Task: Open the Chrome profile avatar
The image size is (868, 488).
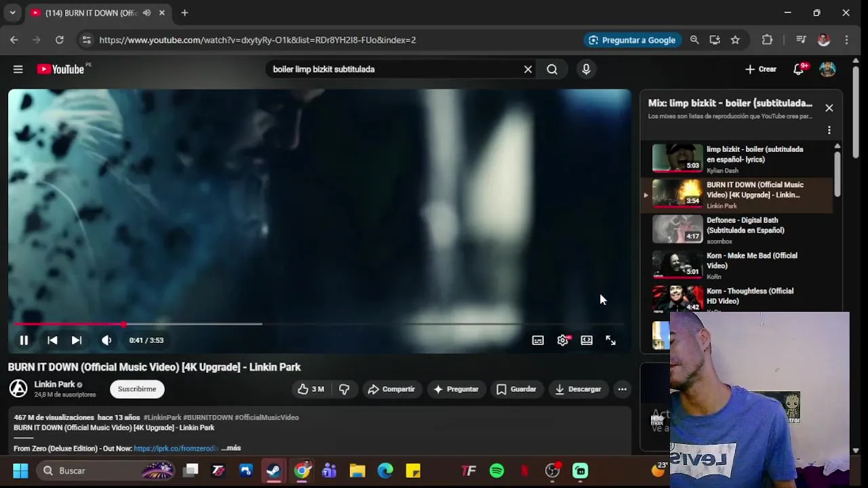Action: pos(824,40)
